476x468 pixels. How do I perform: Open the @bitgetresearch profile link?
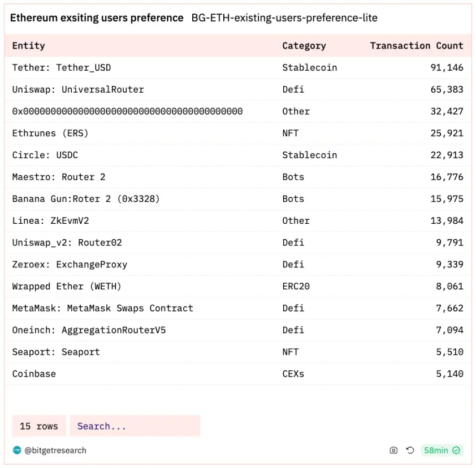pos(55,450)
